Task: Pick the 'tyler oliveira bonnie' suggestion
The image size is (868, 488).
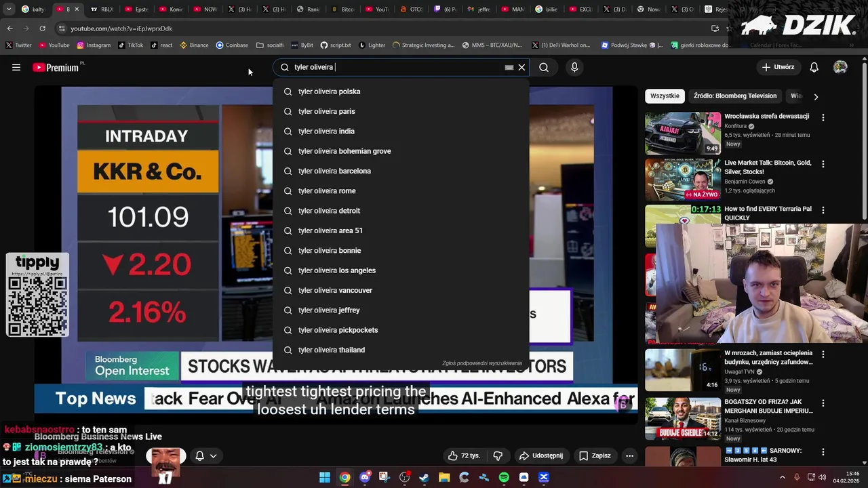Action: click(401, 250)
